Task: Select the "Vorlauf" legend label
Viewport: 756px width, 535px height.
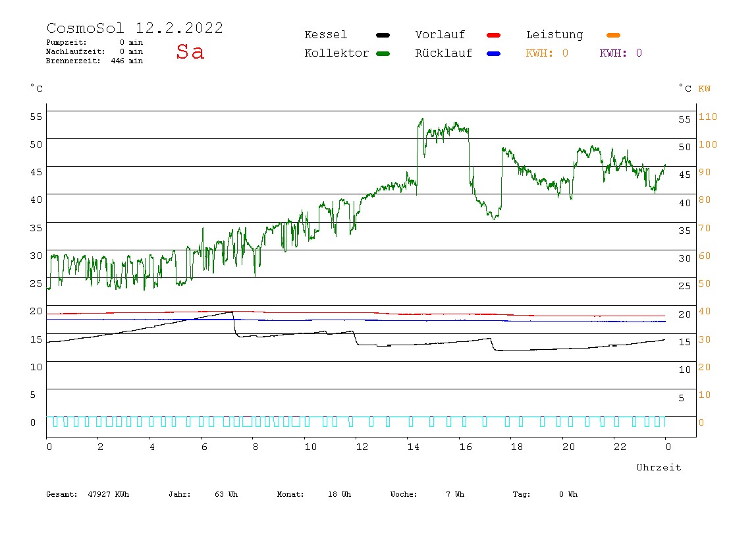Action: coord(440,35)
